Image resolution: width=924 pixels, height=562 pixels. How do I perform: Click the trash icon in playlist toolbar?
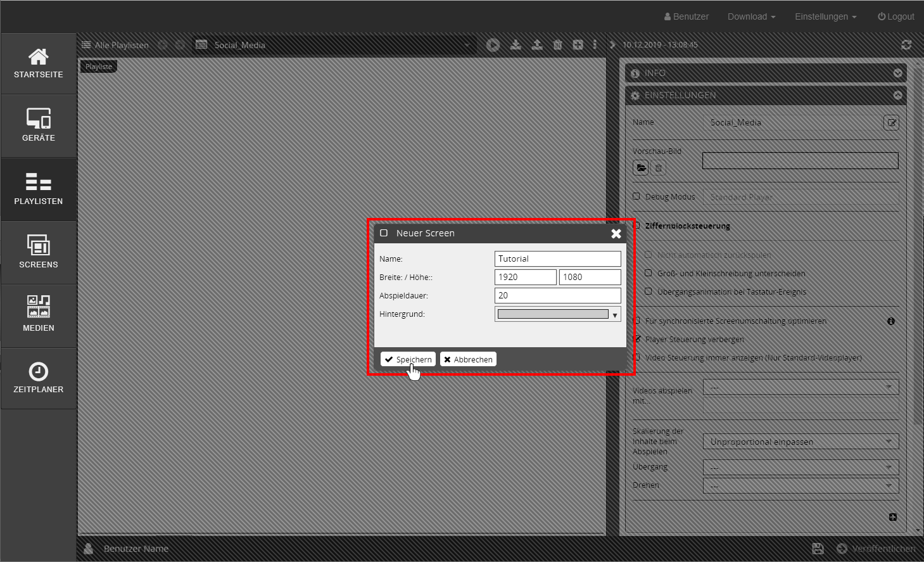(x=557, y=45)
